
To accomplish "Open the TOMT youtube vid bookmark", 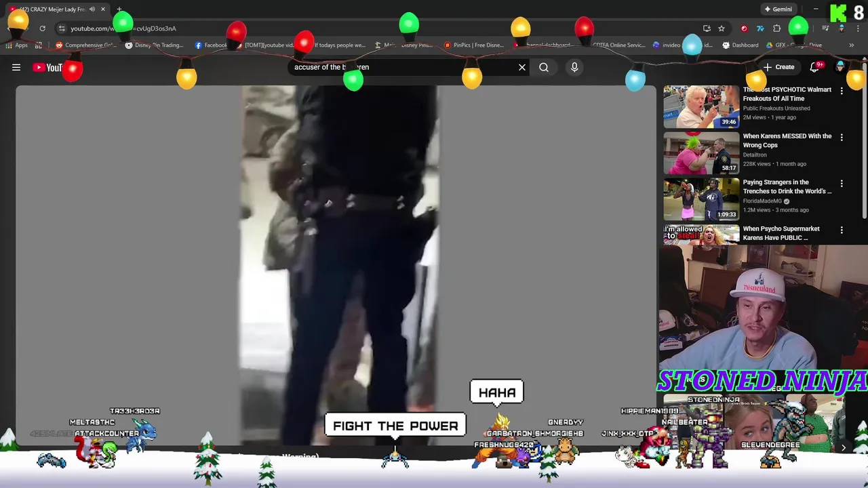I will tap(266, 45).
